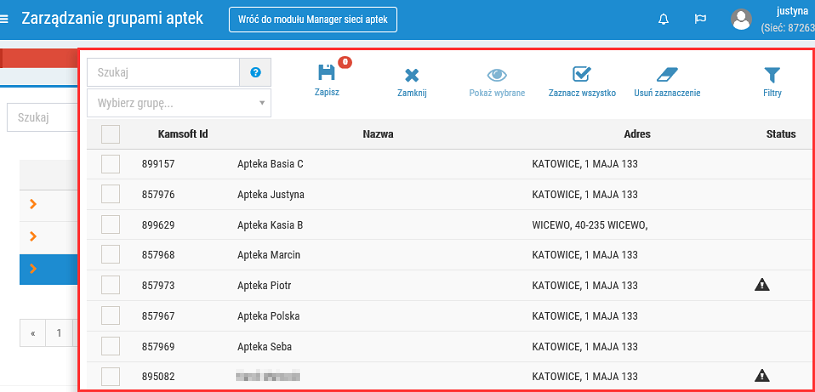Image resolution: width=815 pixels, height=392 pixels.
Task: Open the Wybierz grupę dropdown
Action: coord(179,103)
